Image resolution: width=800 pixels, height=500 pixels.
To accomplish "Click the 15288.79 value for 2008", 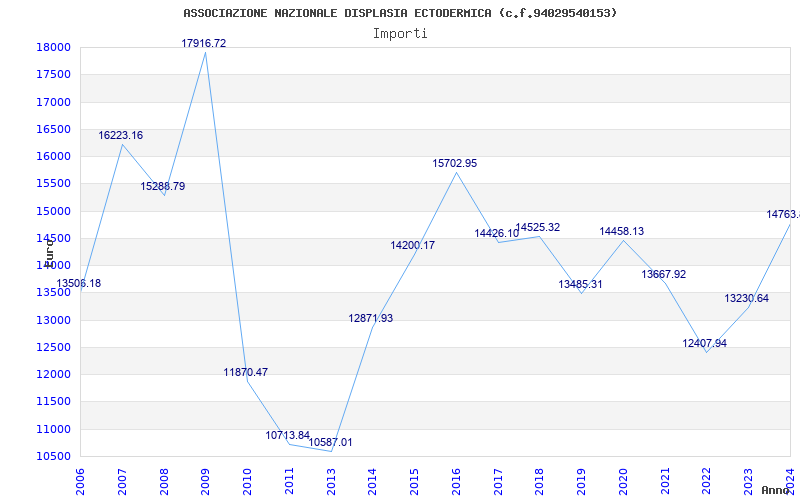I will 163,186.
